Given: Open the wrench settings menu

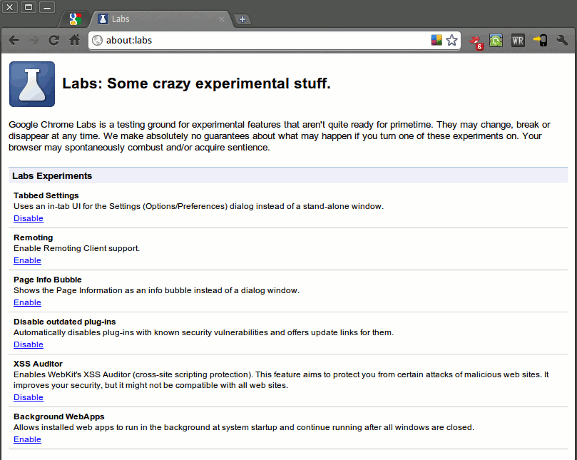Looking at the screenshot, I should click(x=562, y=40).
